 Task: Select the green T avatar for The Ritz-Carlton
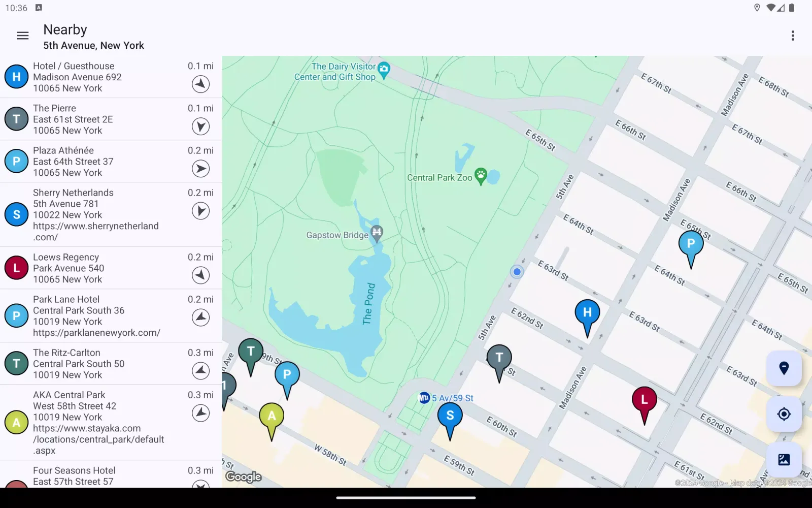pos(16,363)
